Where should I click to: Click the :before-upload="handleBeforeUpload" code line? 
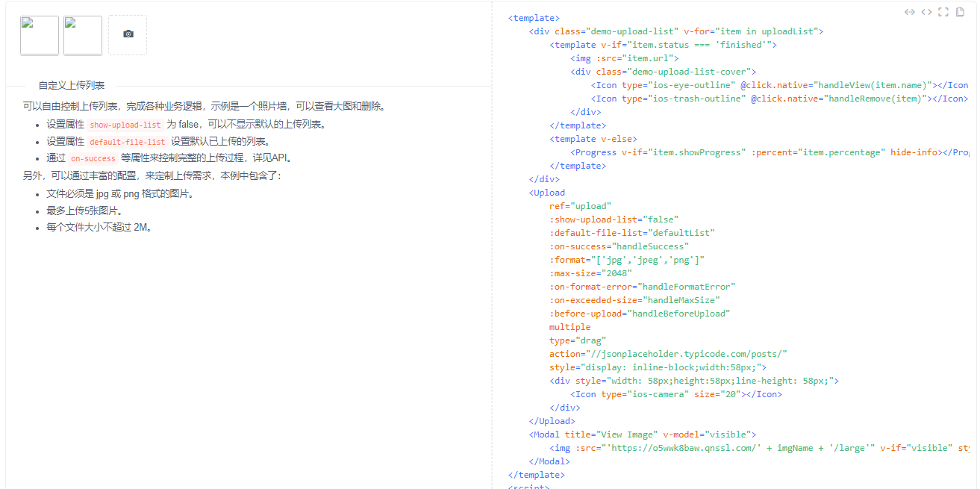tap(640, 314)
